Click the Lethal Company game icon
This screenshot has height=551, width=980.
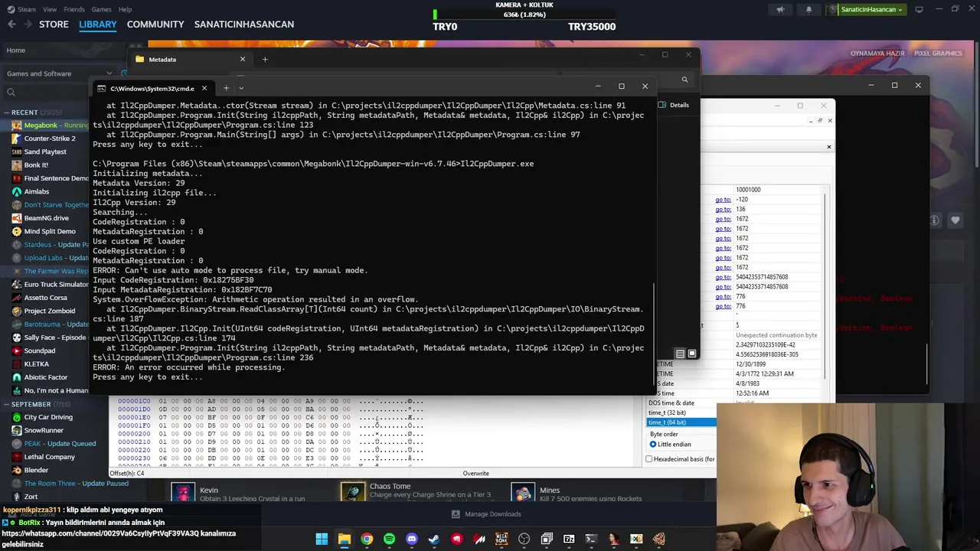point(16,457)
